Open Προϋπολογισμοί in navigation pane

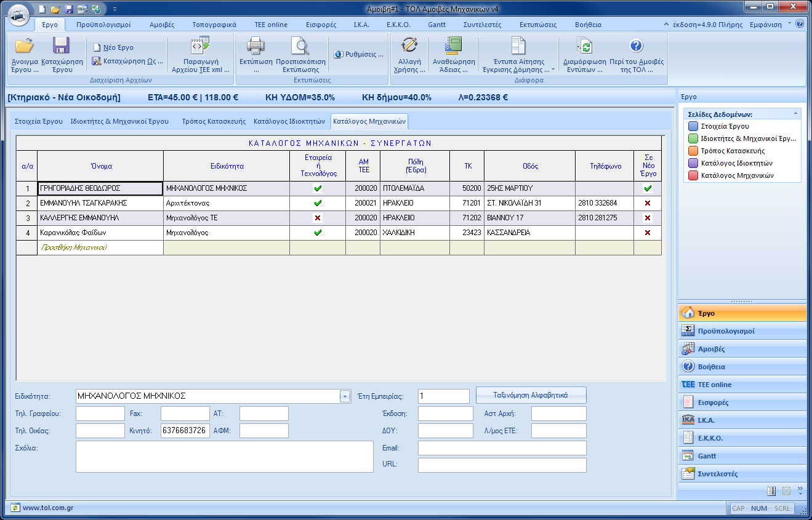tap(742, 331)
